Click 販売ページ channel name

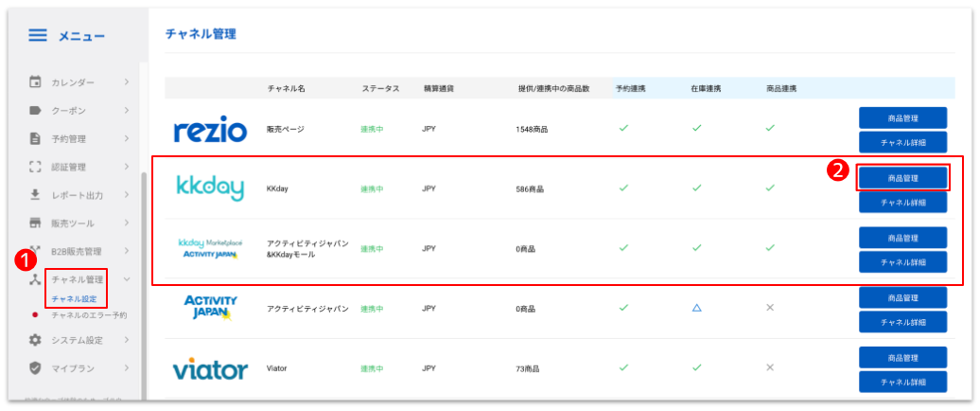coord(285,130)
